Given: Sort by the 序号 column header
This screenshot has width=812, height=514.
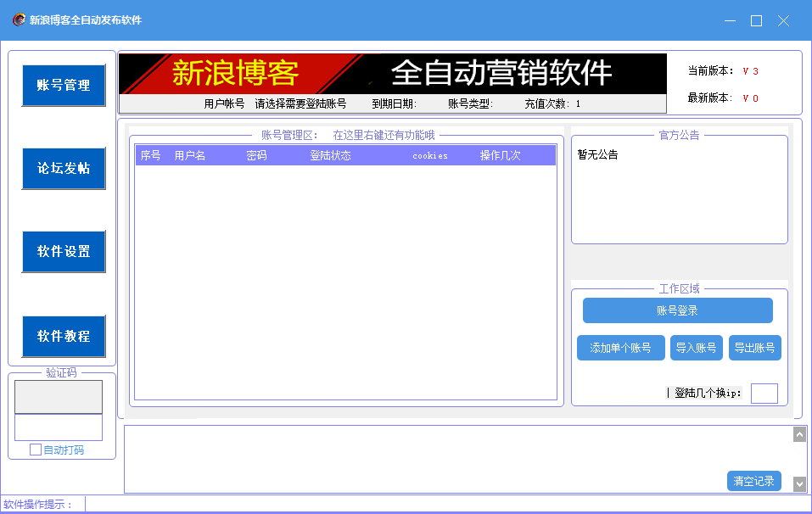Looking at the screenshot, I should point(151,156).
